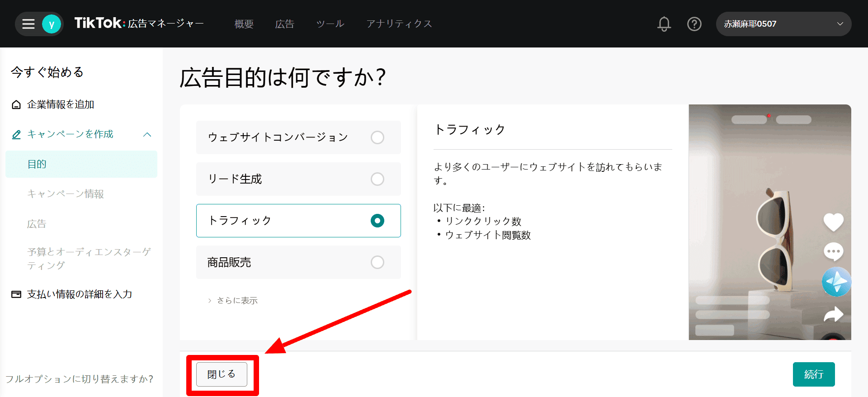Click the green 'y' account avatar
Viewport: 868px width, 397px height.
(x=52, y=24)
